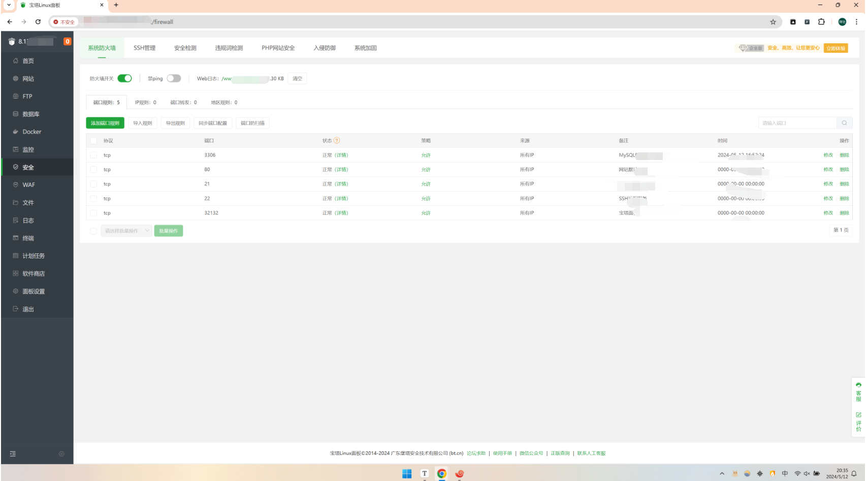Check the checkbox beside the batch operation dropdown

coord(93,231)
